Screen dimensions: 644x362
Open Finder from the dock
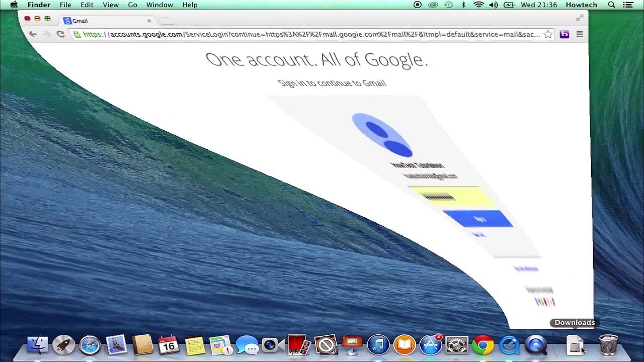[x=38, y=345]
